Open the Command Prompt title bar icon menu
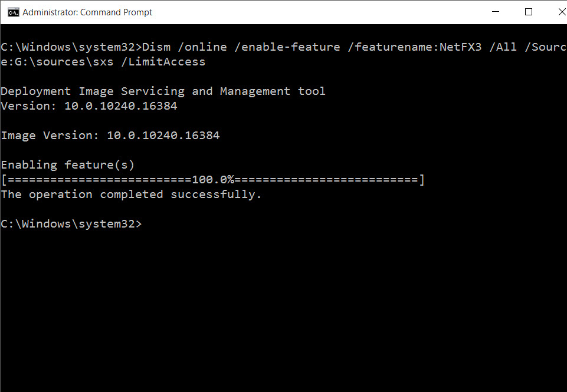Viewport: 567px width, 392px height. pyautogui.click(x=14, y=12)
